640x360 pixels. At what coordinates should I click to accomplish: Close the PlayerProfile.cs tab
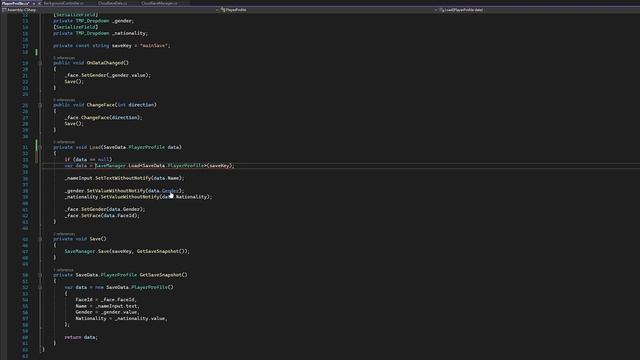pos(39,3)
